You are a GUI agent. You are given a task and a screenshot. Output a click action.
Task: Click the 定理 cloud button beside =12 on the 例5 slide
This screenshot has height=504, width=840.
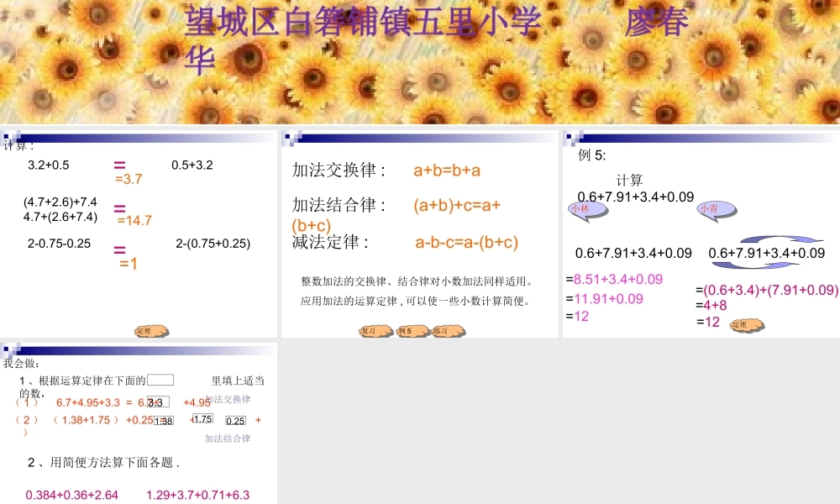(x=747, y=324)
